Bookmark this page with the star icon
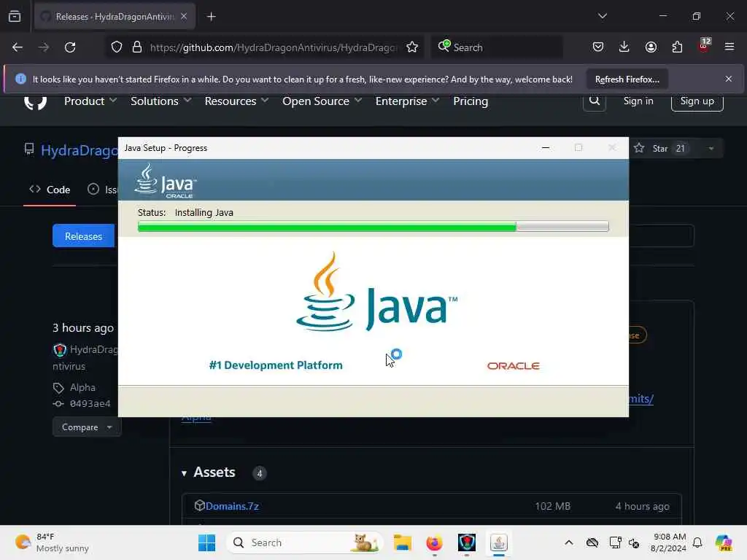Screen dimensions: 747x560 click(412, 47)
